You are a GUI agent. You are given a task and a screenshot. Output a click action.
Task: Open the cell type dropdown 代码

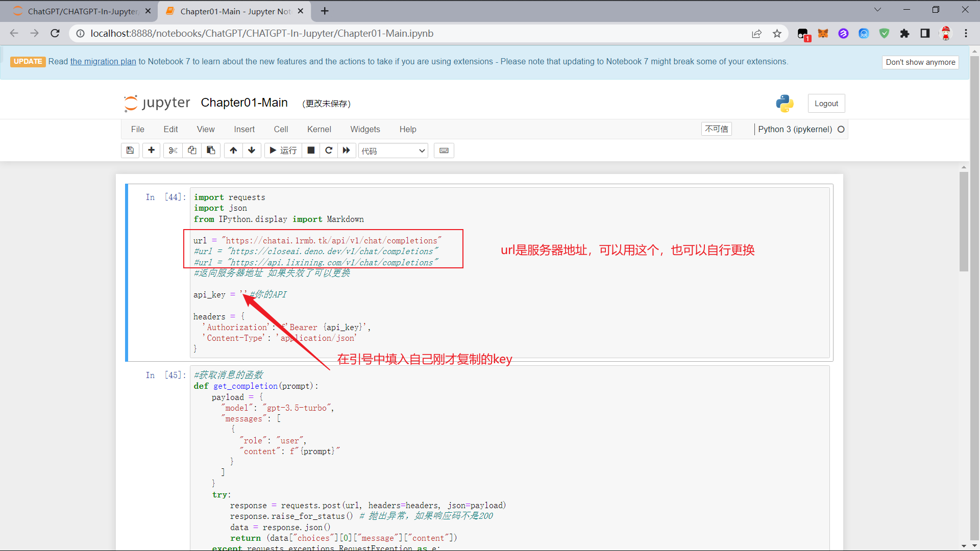[393, 151]
